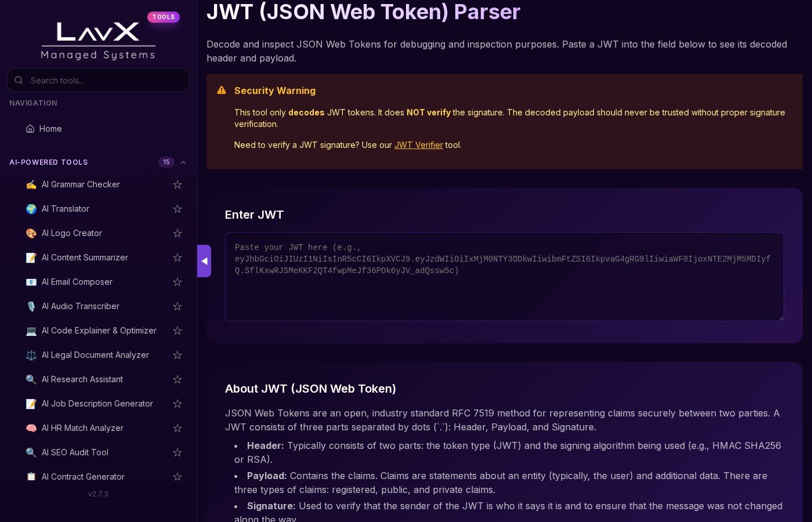This screenshot has height=522, width=812.
Task: Click the palette icon for AI Logo Creator
Action: 31,233
